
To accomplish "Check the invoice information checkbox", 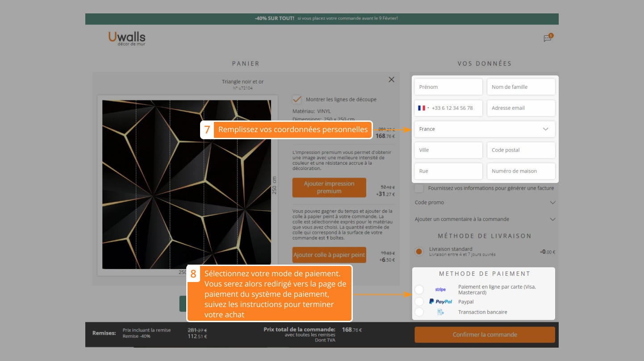I will pyautogui.click(x=419, y=188).
